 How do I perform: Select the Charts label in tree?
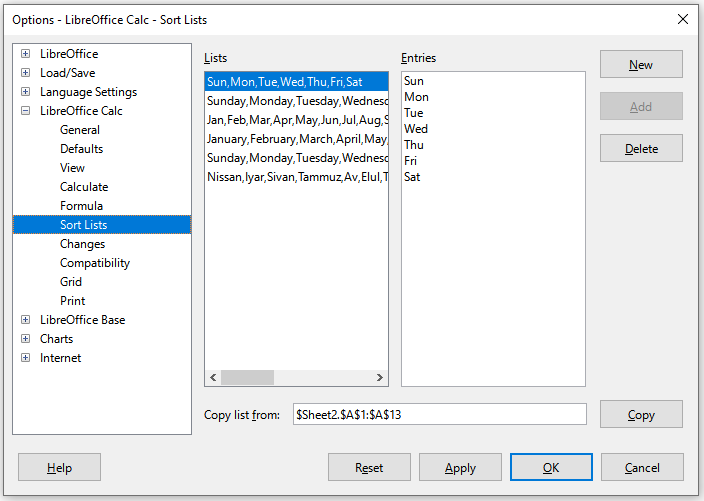(x=56, y=338)
